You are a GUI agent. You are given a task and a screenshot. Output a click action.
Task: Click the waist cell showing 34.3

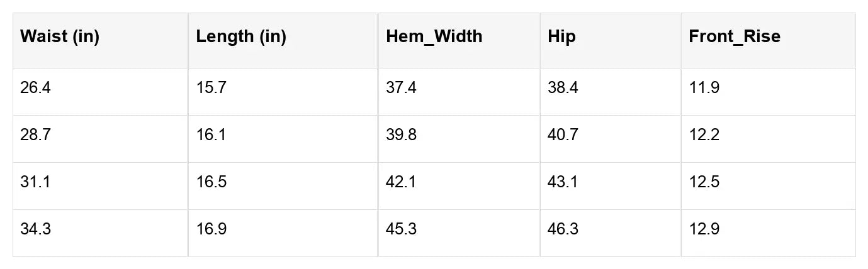click(35, 229)
